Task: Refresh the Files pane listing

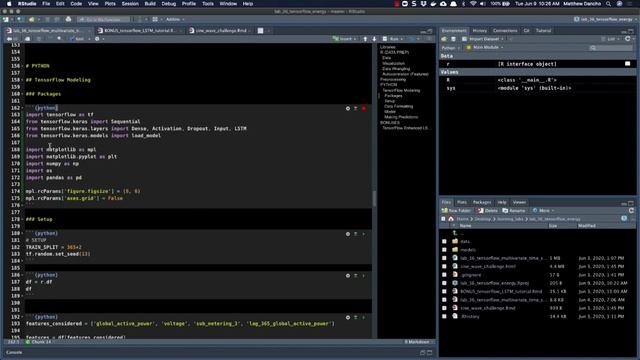Action: [x=631, y=211]
